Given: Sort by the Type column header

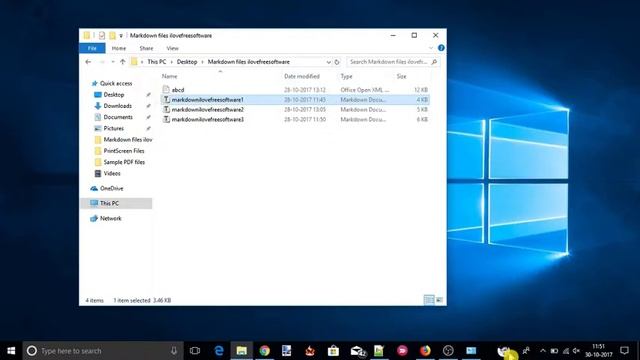Looking at the screenshot, I should (346, 76).
